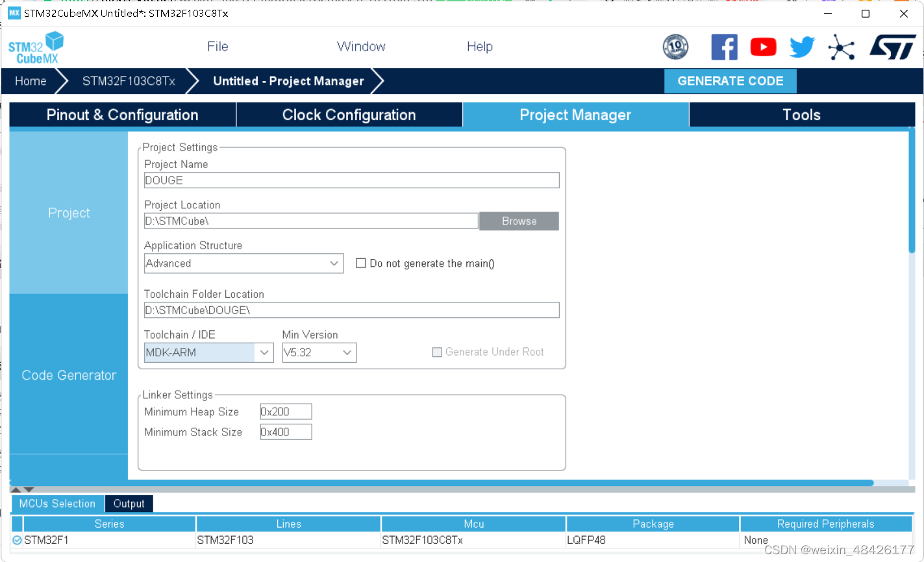Click the ST logo icon

tap(893, 47)
